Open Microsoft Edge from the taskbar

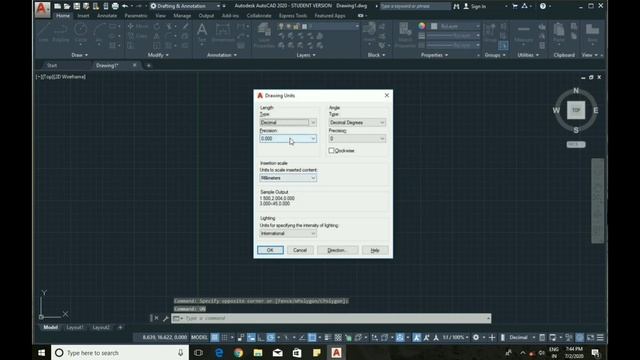219,353
